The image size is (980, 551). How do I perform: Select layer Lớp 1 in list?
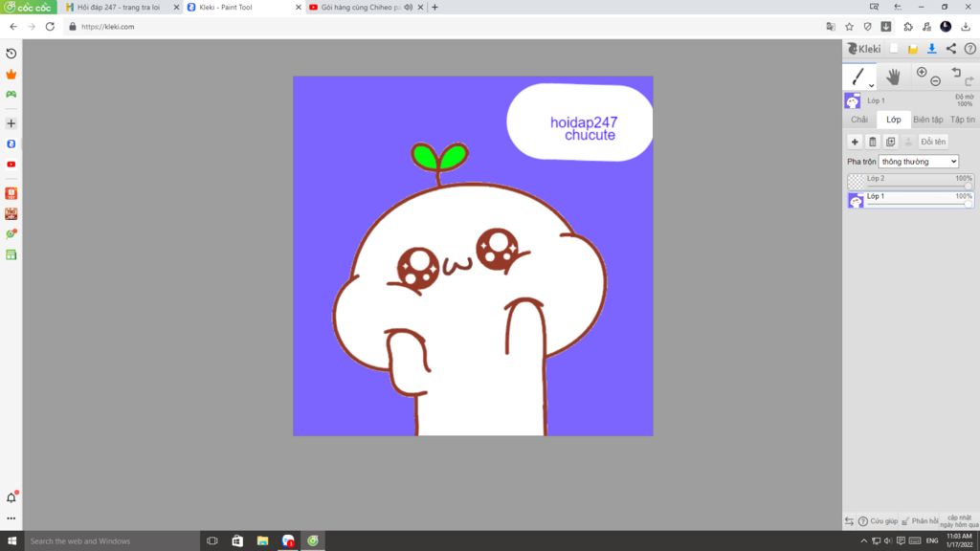coord(911,200)
